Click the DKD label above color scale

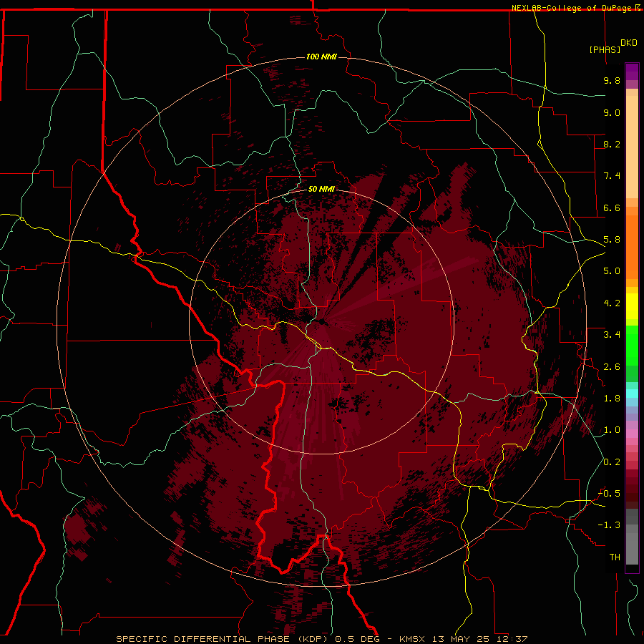click(629, 43)
